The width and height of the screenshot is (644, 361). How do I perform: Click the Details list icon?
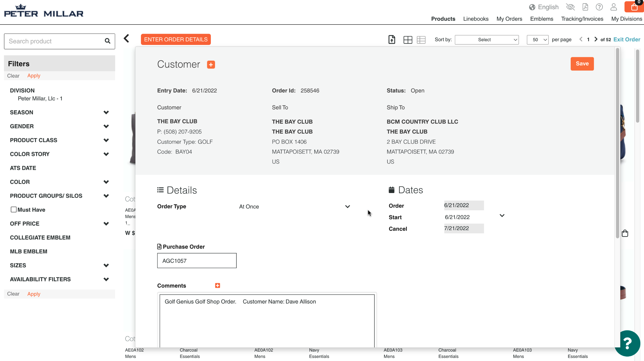click(x=160, y=190)
